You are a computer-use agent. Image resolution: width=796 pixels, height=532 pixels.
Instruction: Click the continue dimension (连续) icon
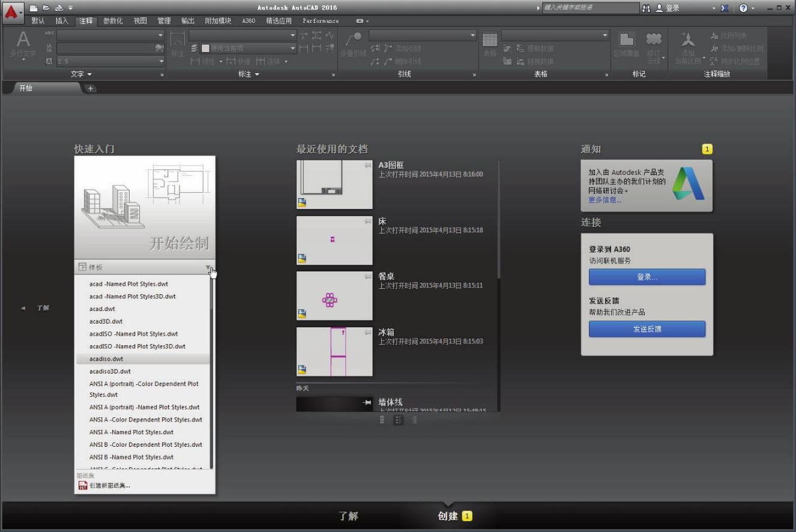pyautogui.click(x=261, y=61)
